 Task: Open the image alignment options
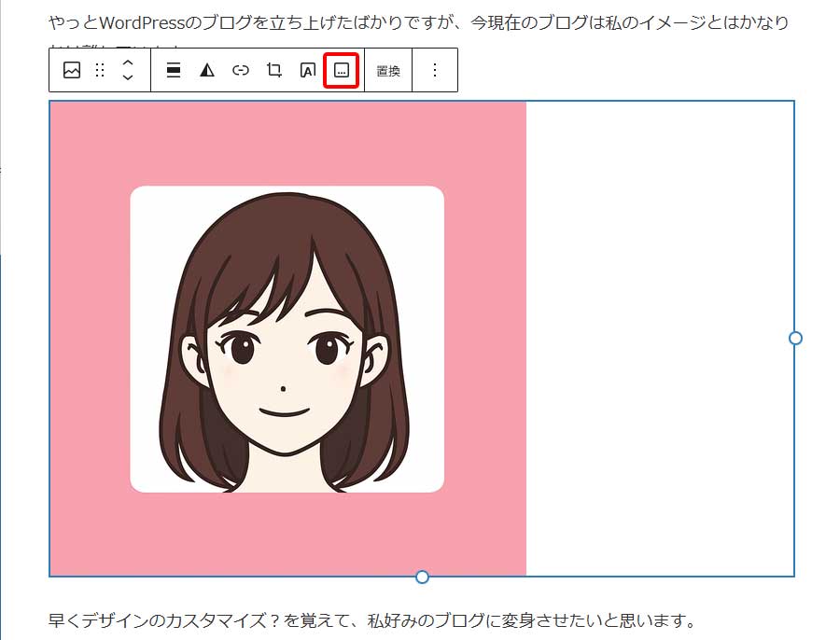coord(172,70)
